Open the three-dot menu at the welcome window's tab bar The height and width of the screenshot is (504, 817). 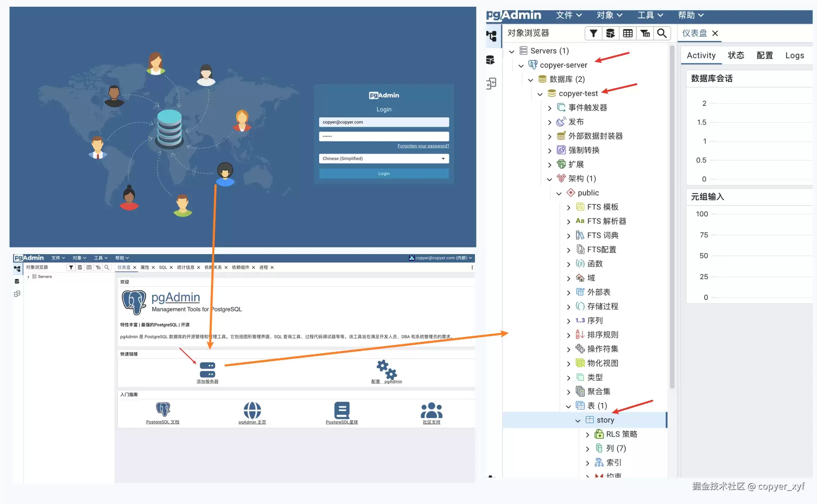(472, 268)
